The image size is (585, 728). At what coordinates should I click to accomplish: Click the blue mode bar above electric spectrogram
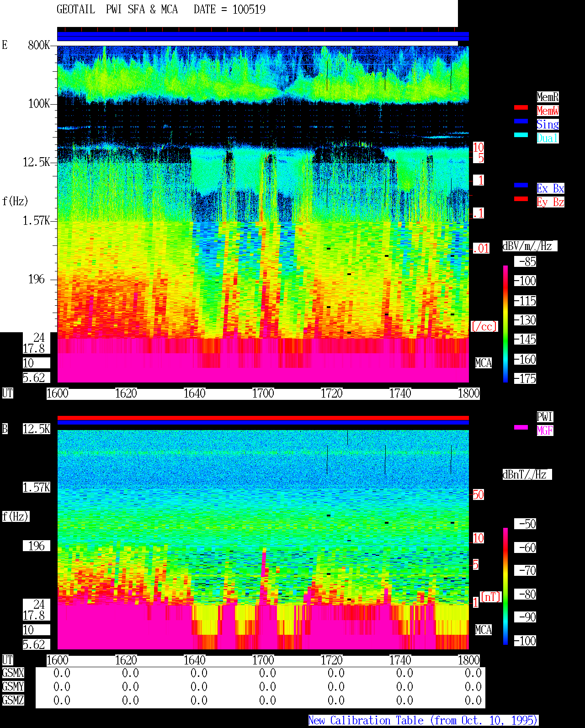tap(263, 37)
